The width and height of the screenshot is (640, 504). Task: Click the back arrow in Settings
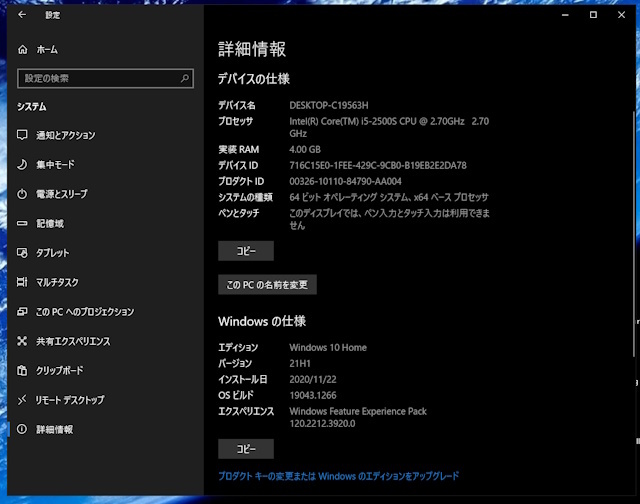22,15
